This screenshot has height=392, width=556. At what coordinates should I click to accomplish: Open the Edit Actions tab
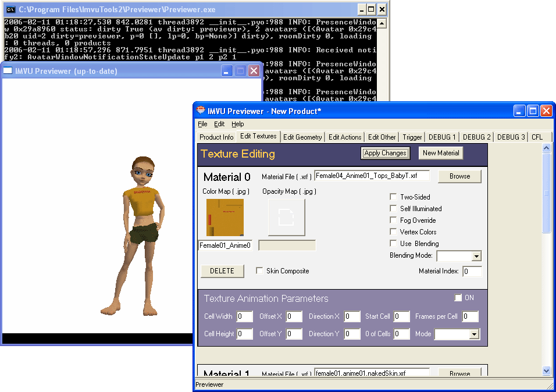345,137
